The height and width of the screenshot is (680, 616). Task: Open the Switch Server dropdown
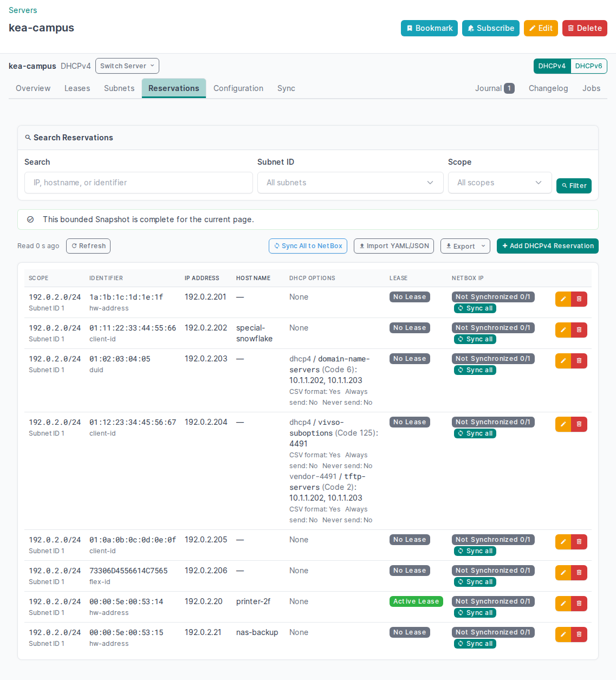[127, 66]
